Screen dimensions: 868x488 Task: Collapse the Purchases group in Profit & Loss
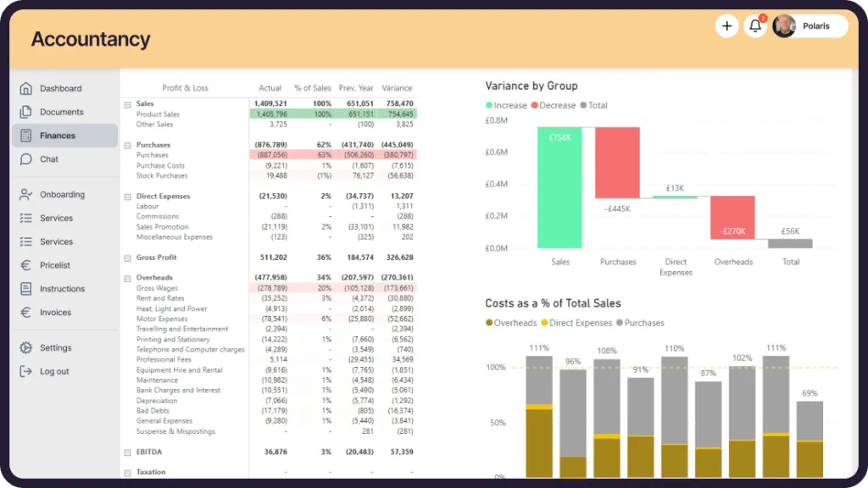[x=127, y=145]
